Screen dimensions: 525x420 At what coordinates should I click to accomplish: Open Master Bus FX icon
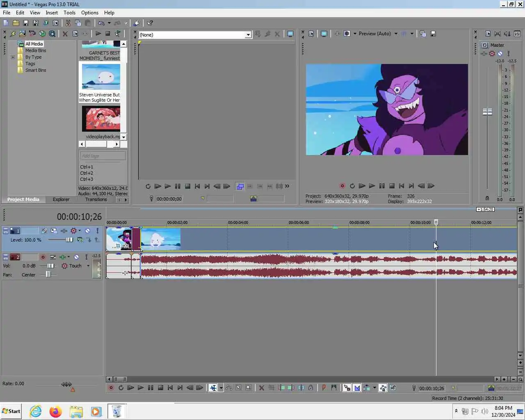tap(484, 54)
